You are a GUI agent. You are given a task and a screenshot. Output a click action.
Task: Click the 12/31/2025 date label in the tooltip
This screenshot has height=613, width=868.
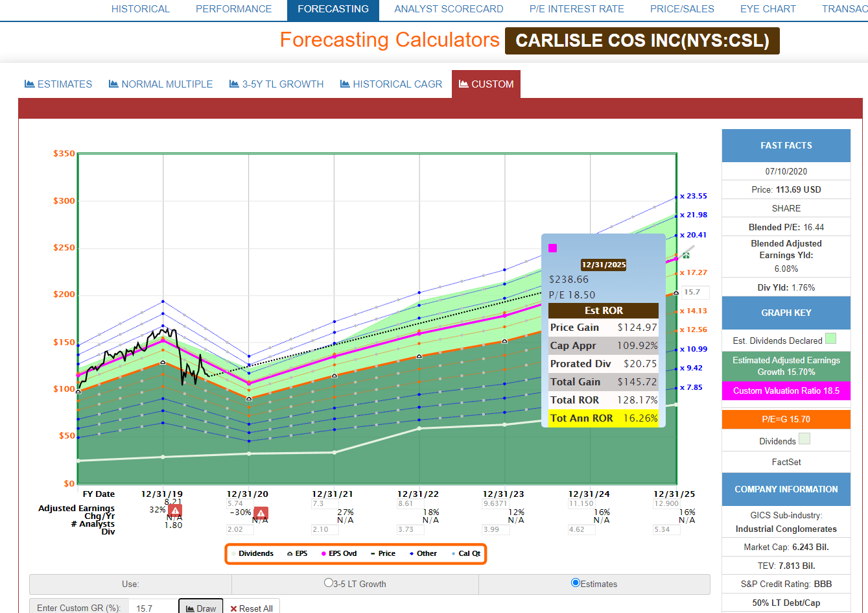tap(604, 265)
